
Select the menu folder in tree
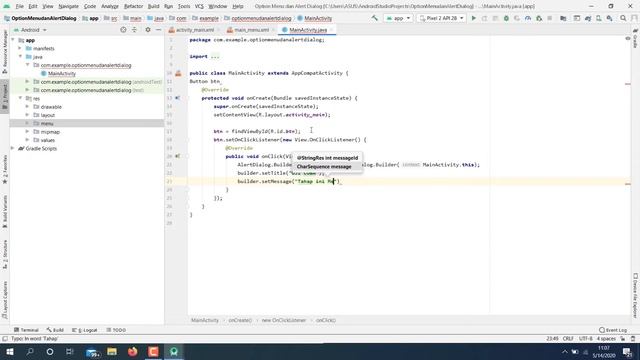47,123
